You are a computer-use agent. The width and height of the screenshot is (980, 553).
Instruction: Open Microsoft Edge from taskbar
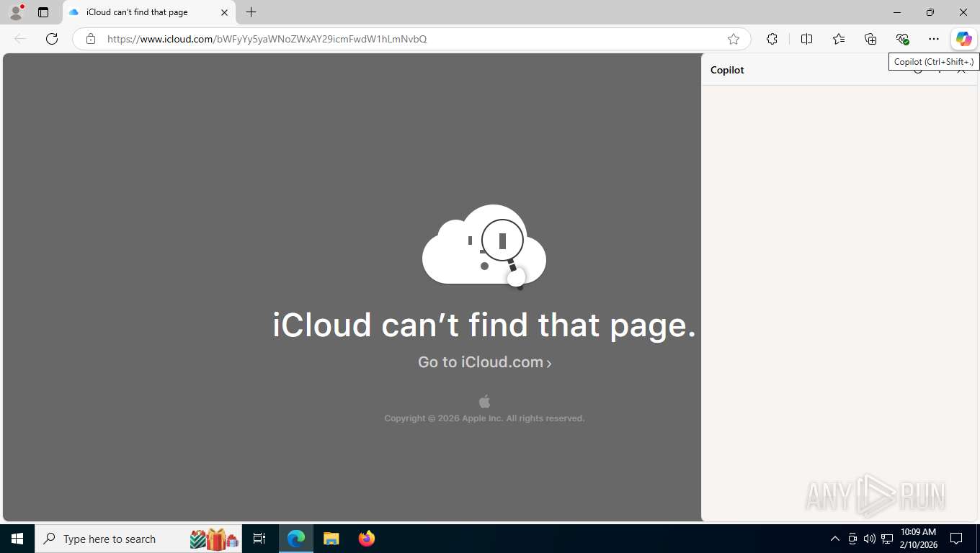coord(296,539)
